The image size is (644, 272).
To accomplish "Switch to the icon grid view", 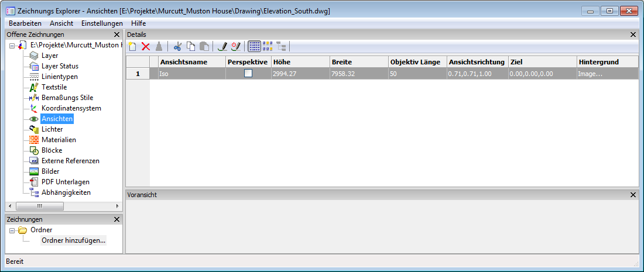I will point(268,46).
